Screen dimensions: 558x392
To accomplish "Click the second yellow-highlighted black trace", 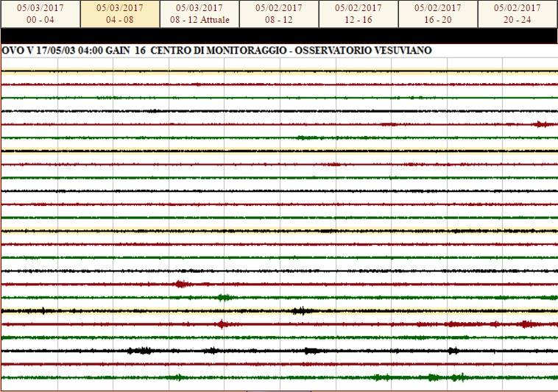I will click(x=279, y=151).
